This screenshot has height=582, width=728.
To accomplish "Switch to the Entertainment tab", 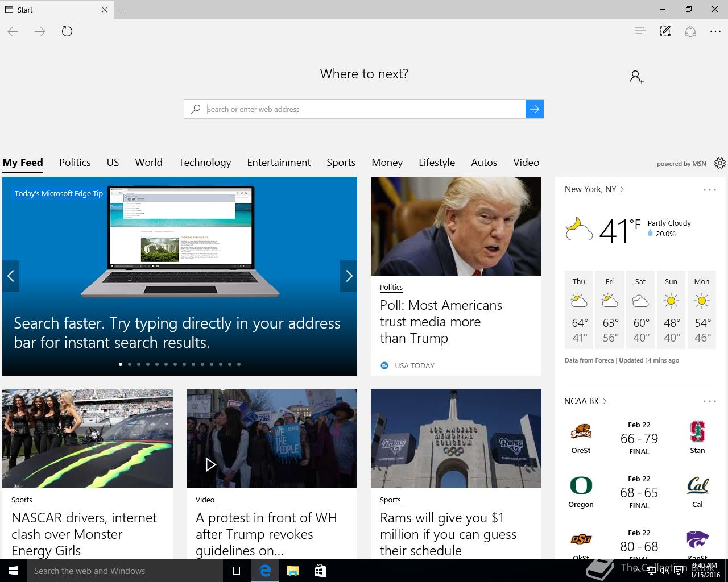I will coord(279,163).
